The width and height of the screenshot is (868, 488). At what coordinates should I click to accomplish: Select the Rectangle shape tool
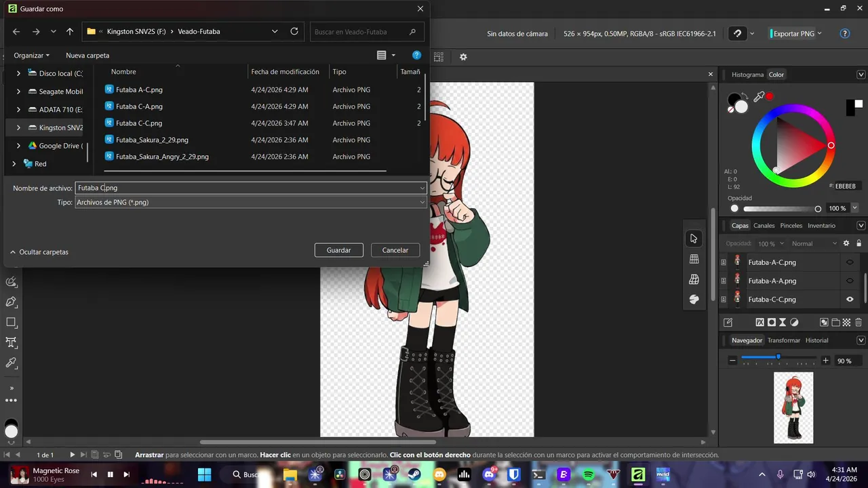[x=11, y=322]
